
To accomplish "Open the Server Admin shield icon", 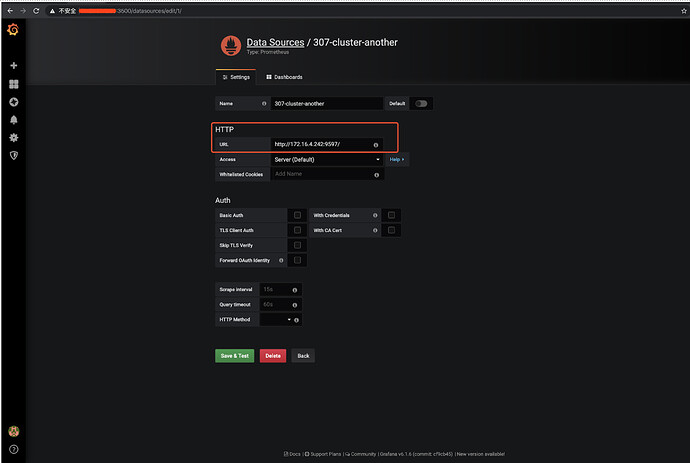I will coord(14,155).
